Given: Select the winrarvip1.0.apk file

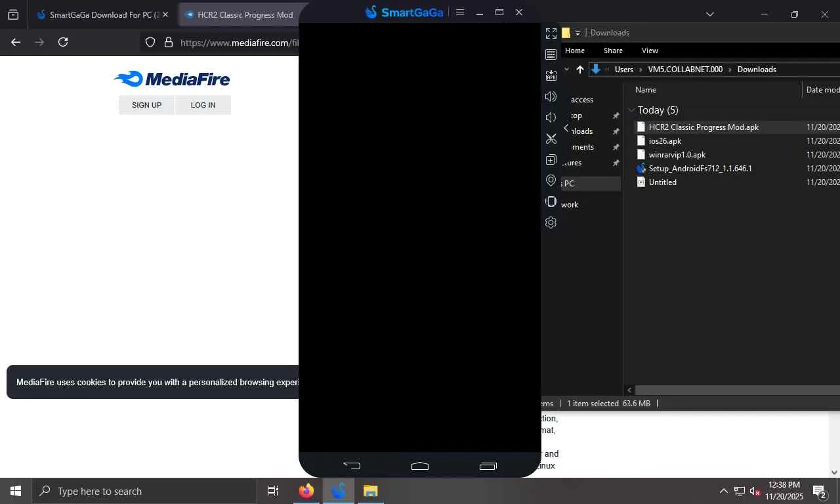Looking at the screenshot, I should point(677,155).
